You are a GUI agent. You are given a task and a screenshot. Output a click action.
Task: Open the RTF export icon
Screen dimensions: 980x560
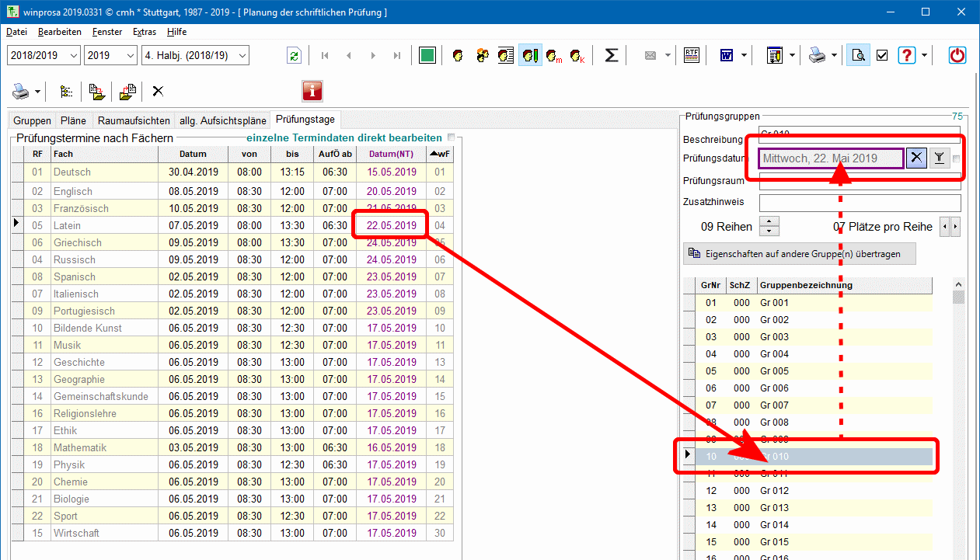(x=691, y=55)
